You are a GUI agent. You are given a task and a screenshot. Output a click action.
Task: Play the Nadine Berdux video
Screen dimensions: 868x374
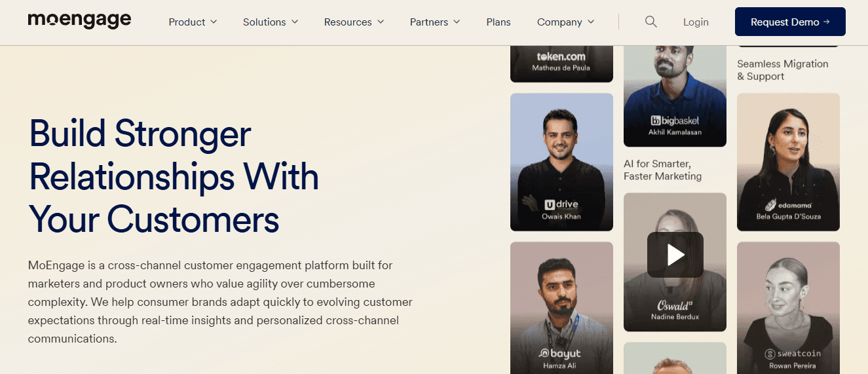tap(675, 255)
